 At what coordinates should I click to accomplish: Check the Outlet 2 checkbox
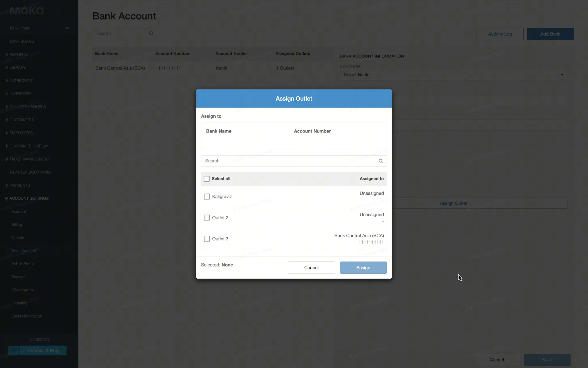[207, 218]
